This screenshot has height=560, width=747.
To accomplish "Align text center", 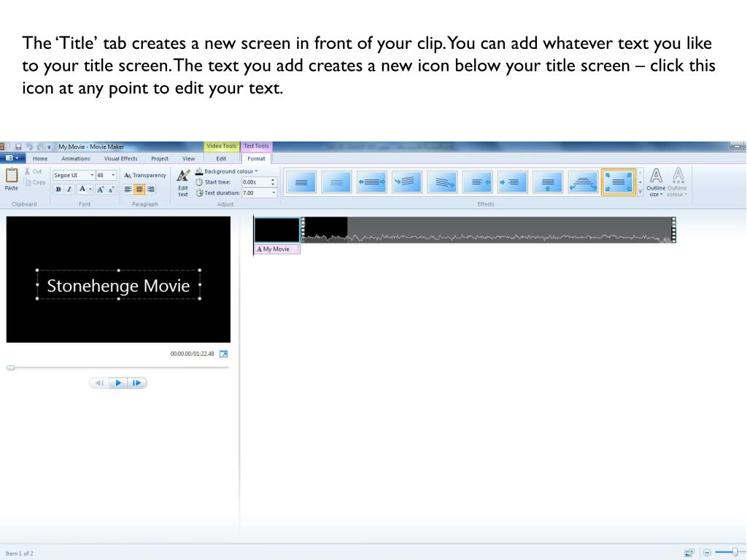I will [x=139, y=189].
